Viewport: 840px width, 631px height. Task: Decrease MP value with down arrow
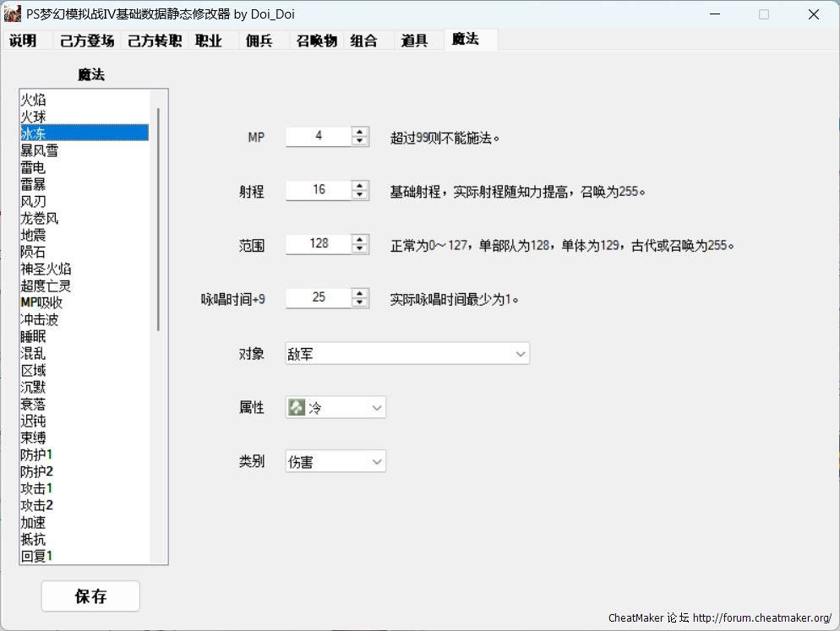click(360, 141)
